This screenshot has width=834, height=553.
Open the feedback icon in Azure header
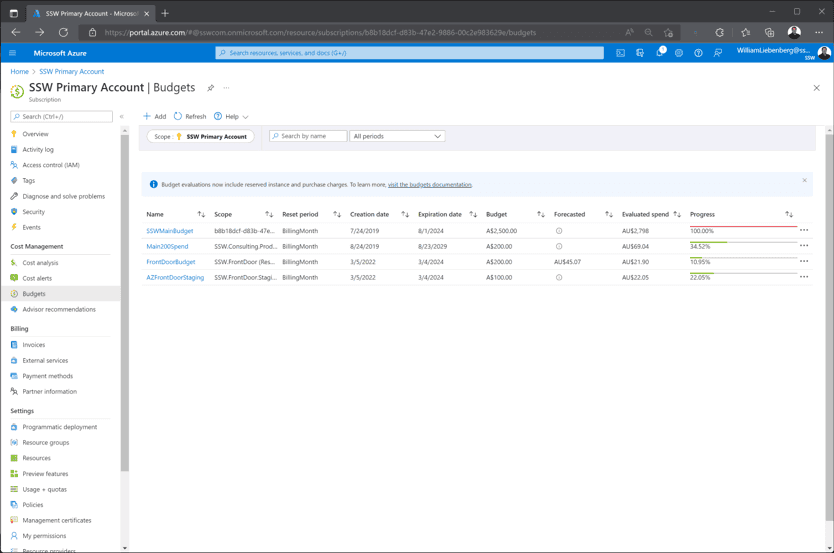[x=718, y=53]
